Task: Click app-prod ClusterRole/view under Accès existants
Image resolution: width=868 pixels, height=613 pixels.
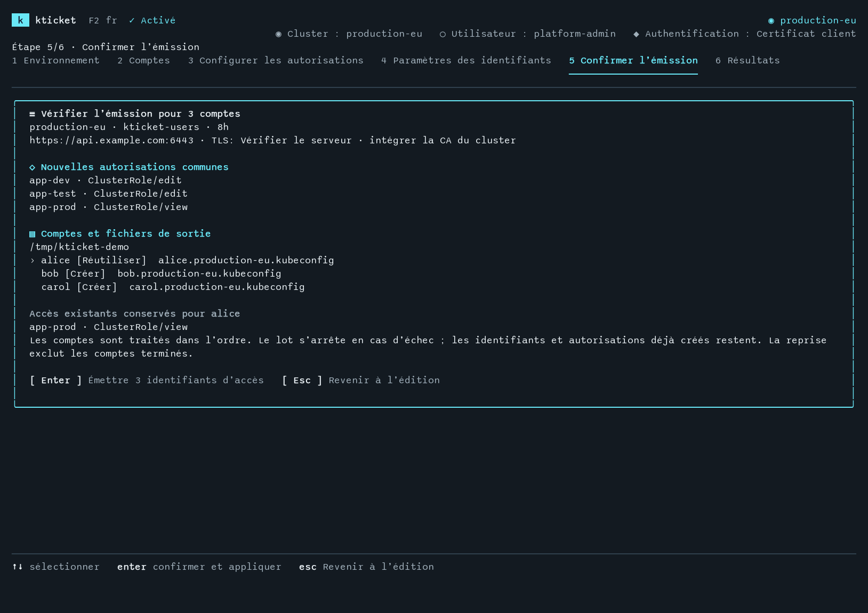Action: (x=108, y=327)
